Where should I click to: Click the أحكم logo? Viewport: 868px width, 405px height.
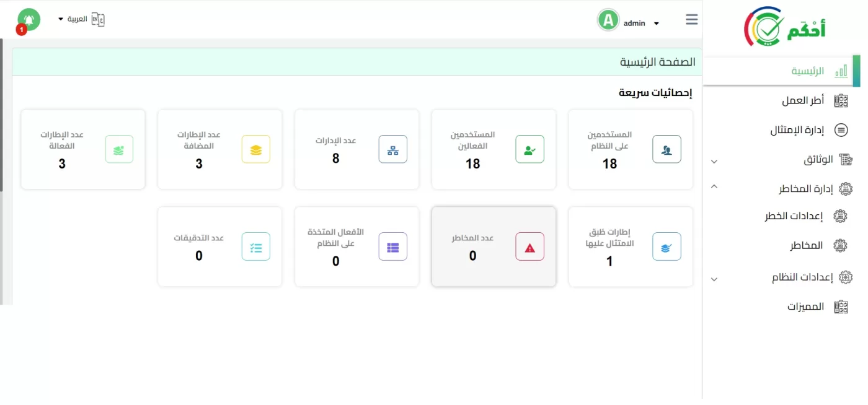pyautogui.click(x=784, y=27)
